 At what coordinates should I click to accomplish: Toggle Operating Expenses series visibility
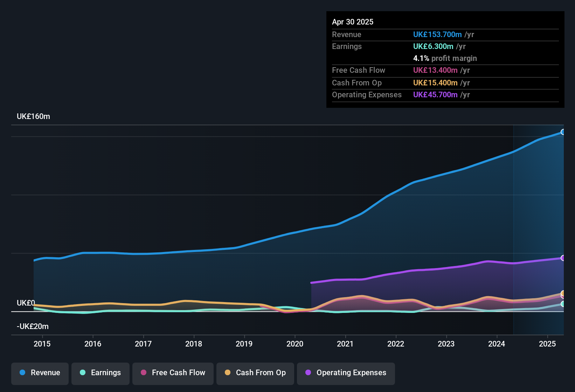[346, 373]
